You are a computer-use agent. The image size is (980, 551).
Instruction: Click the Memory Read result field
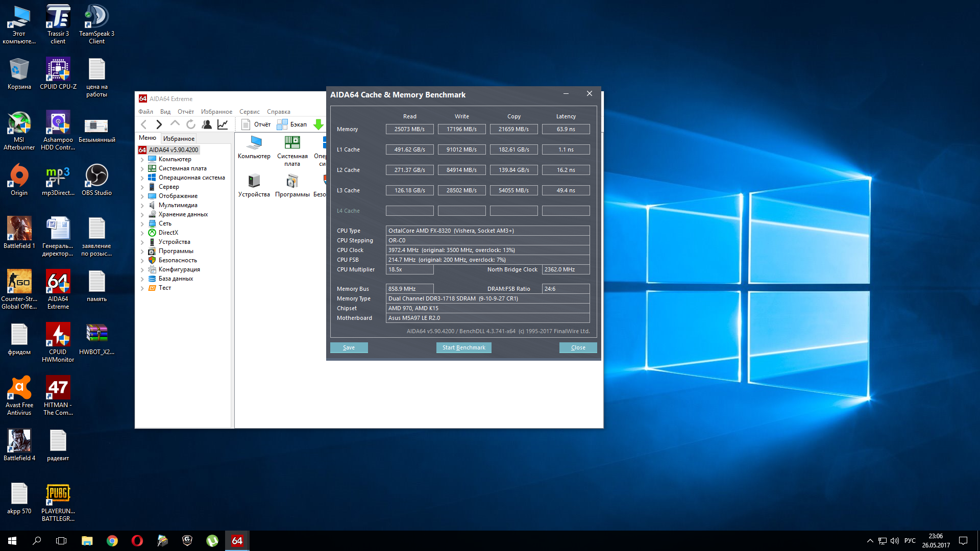[409, 129]
